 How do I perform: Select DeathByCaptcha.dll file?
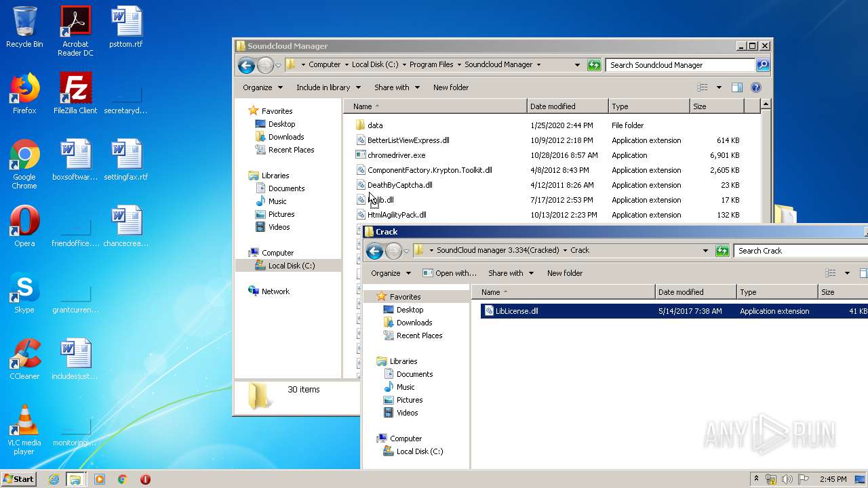399,185
